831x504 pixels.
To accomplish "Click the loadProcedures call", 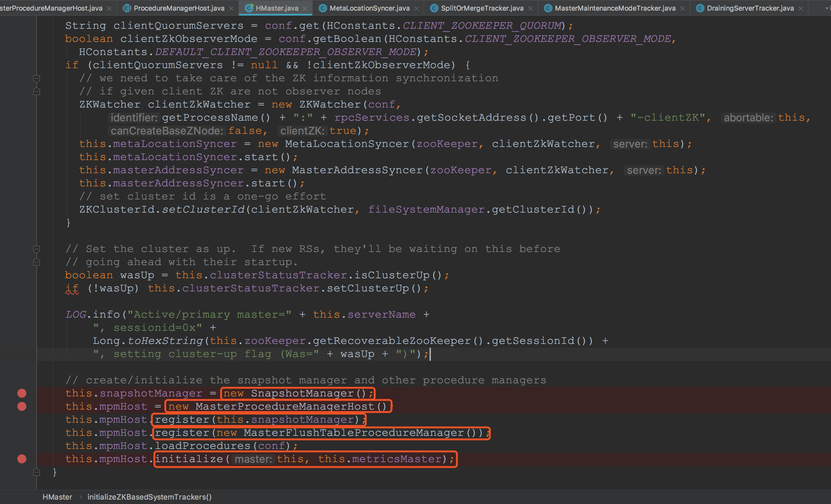I will (202, 446).
